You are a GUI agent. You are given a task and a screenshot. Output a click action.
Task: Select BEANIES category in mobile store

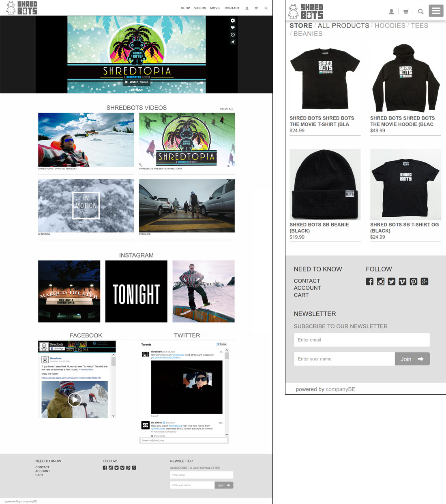(x=308, y=34)
